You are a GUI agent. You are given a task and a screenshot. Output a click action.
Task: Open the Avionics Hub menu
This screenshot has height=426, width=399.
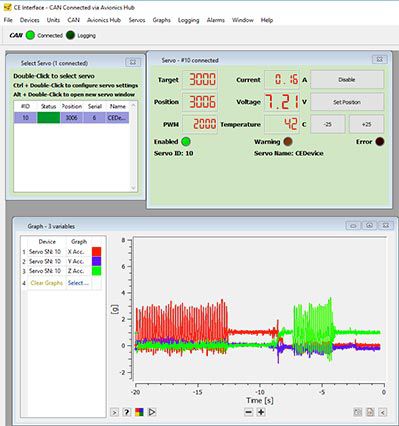(x=104, y=20)
